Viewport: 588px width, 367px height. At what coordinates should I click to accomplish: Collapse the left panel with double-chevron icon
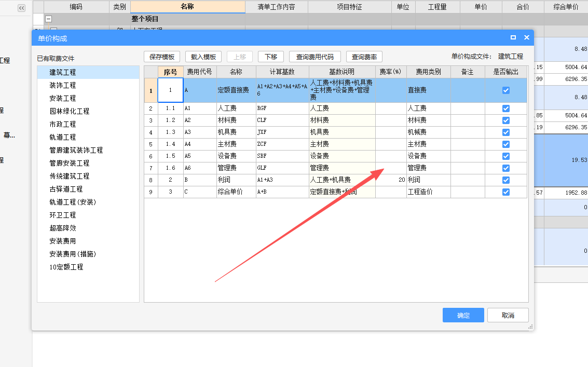point(22,8)
